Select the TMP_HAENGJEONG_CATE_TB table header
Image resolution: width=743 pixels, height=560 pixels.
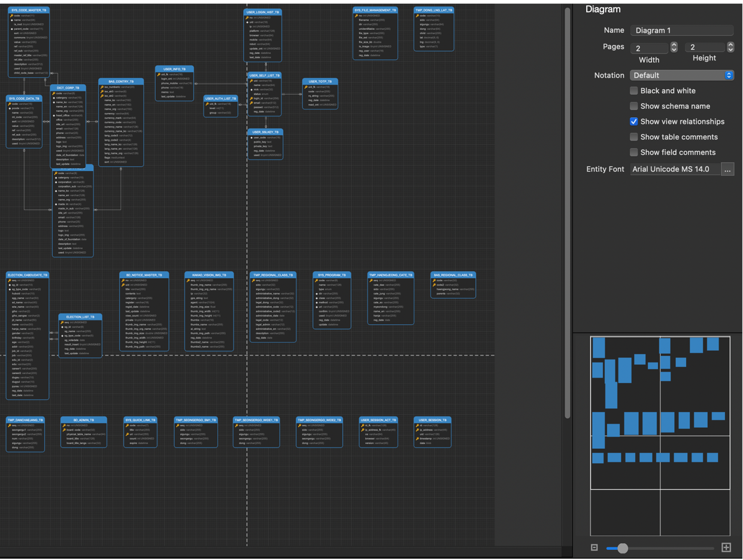(x=391, y=275)
